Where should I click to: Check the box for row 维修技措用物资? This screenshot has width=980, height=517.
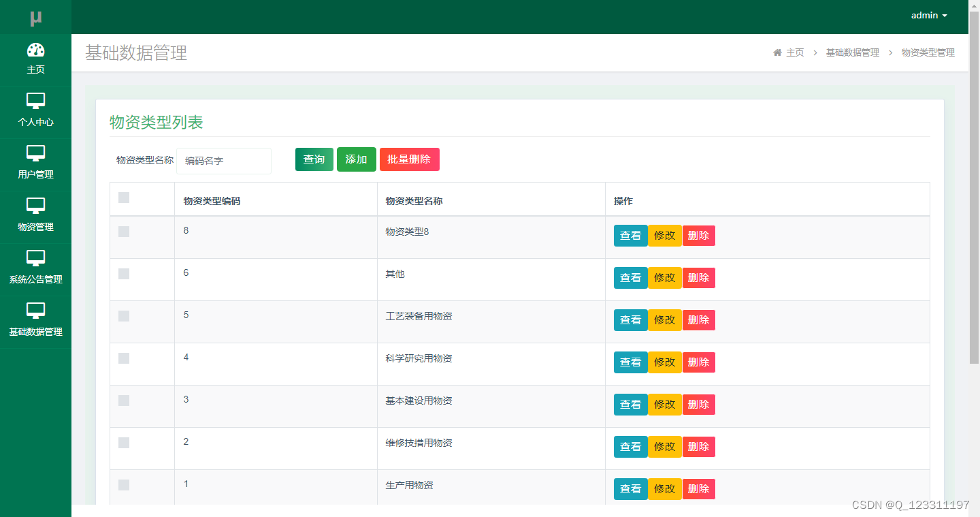click(x=124, y=443)
